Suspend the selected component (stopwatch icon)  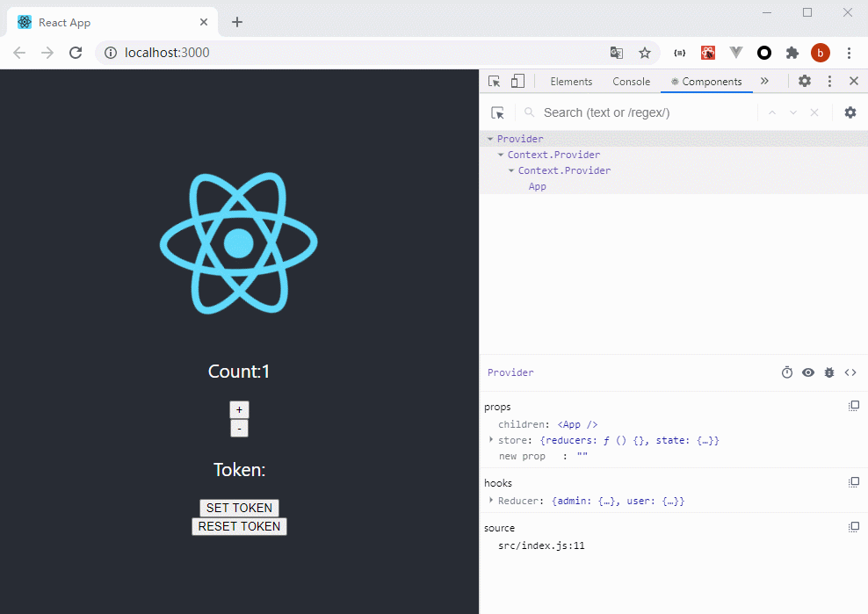tap(786, 372)
